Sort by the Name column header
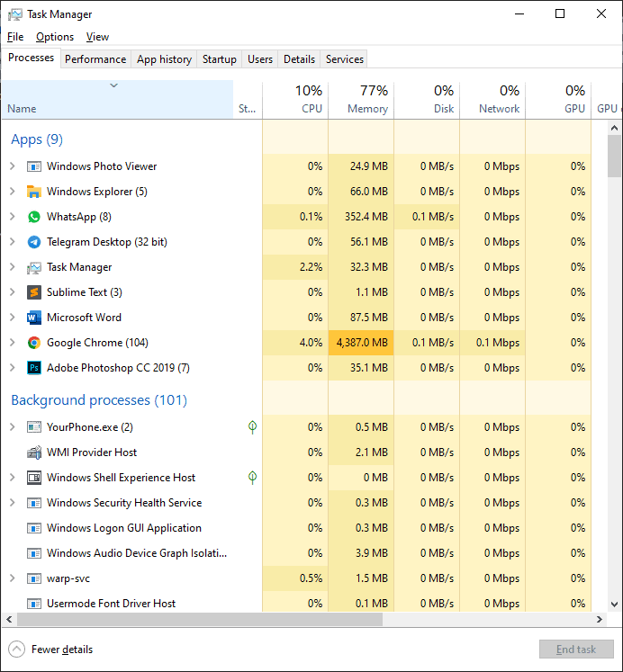This screenshot has height=672, width=623. (x=117, y=100)
